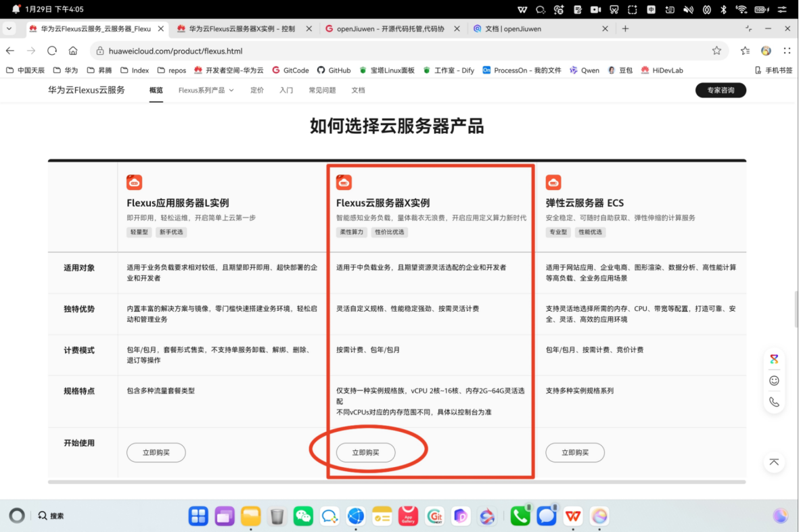799x532 pixels.
Task: Open the phone contact icon on right sidebar
Action: [x=774, y=402]
